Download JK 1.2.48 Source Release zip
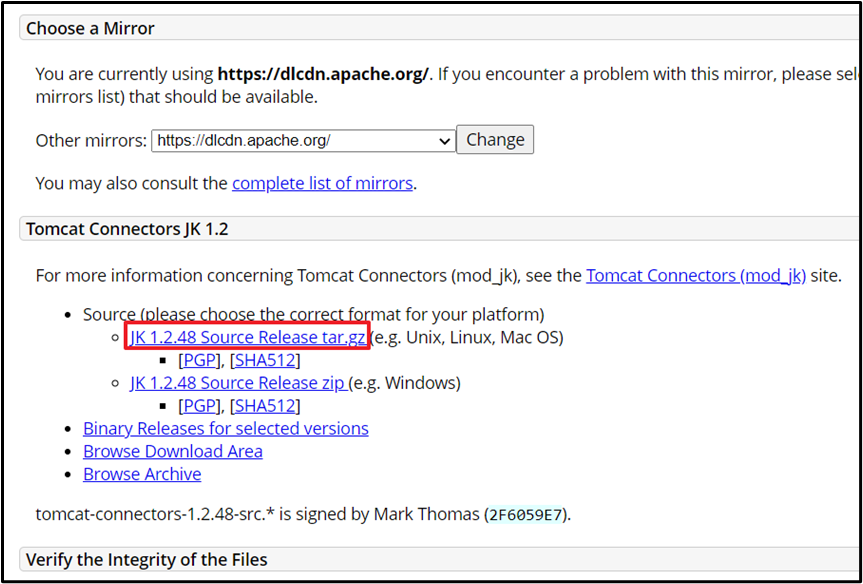The image size is (863, 584). tap(238, 383)
